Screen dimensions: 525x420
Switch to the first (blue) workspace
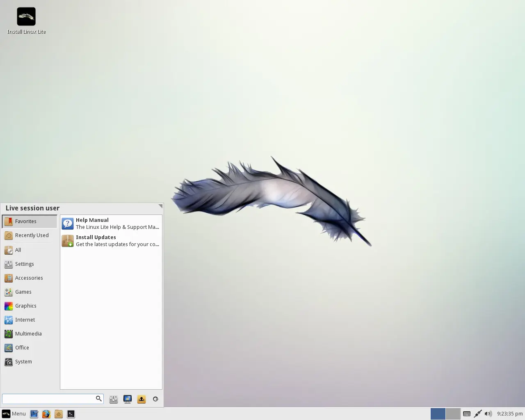[x=438, y=414]
